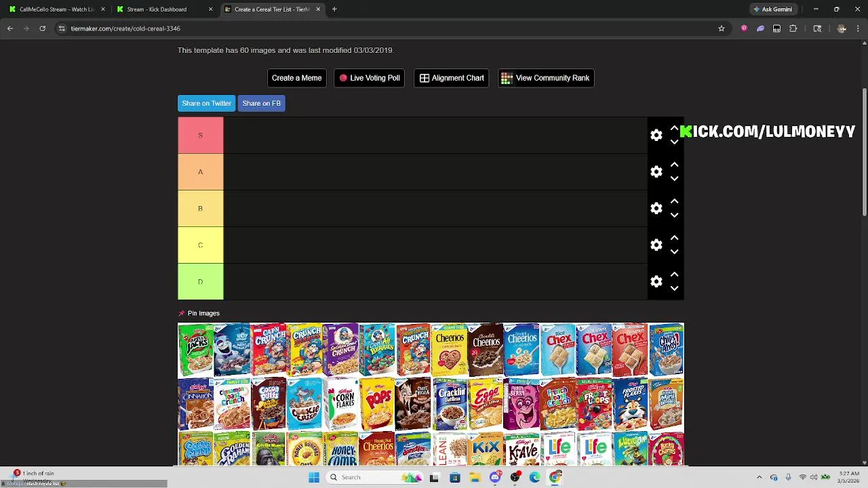Select the Frosted Flakes cereal image
The width and height of the screenshot is (868, 488).
tap(631, 404)
